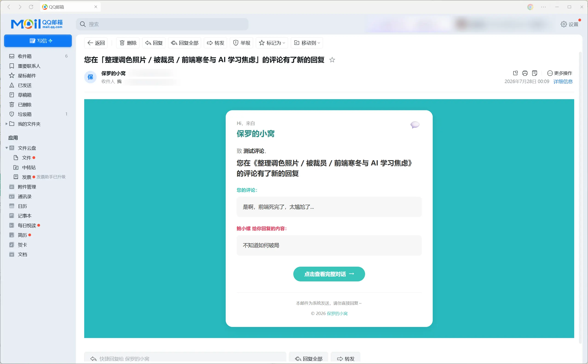Open 通讯录 contacts
Screen dimensions: 588x364
(x=25, y=196)
